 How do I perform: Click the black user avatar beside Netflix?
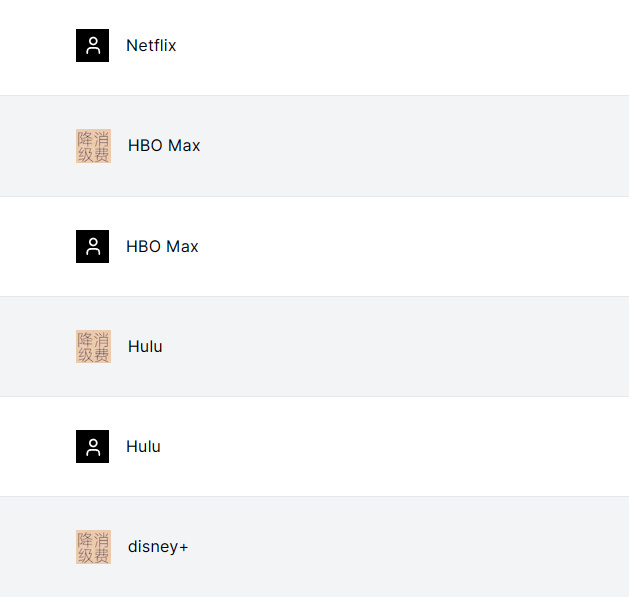point(92,45)
